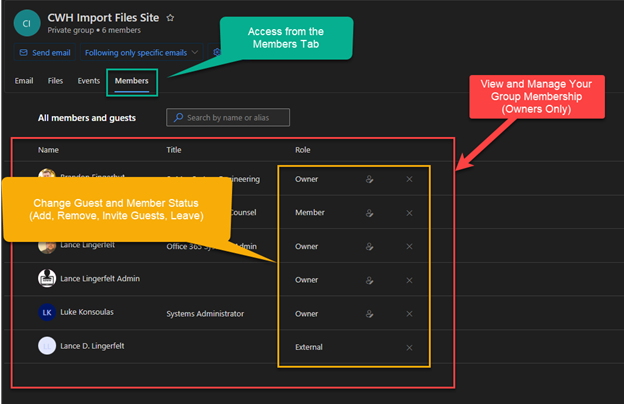Click the CI group avatar
The height and width of the screenshot is (404, 624).
27,23
